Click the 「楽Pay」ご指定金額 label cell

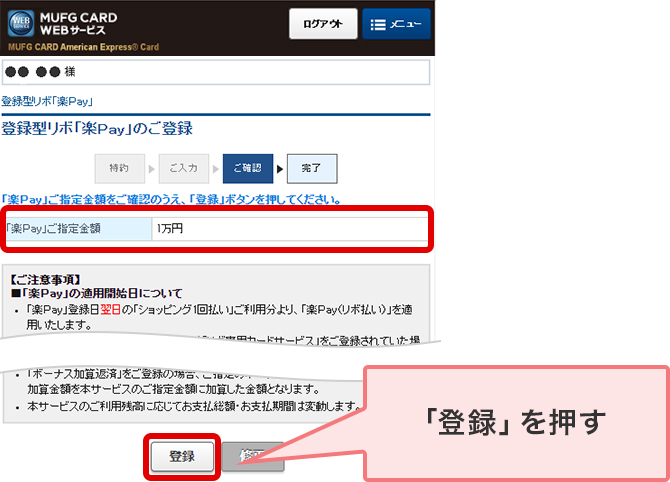click(77, 229)
